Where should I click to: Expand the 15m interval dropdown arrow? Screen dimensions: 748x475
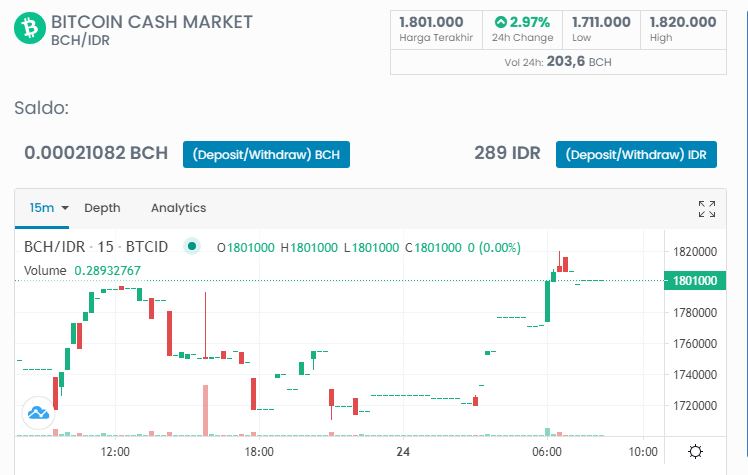click(65, 208)
